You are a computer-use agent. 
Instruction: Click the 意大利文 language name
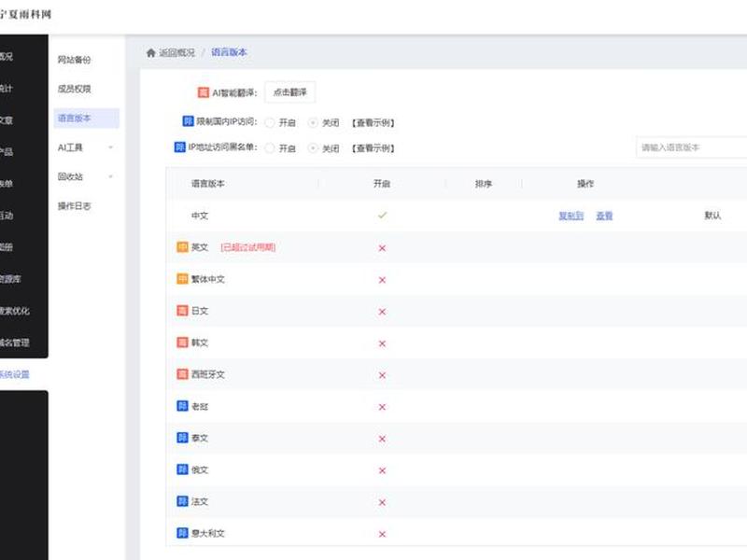pos(207,533)
